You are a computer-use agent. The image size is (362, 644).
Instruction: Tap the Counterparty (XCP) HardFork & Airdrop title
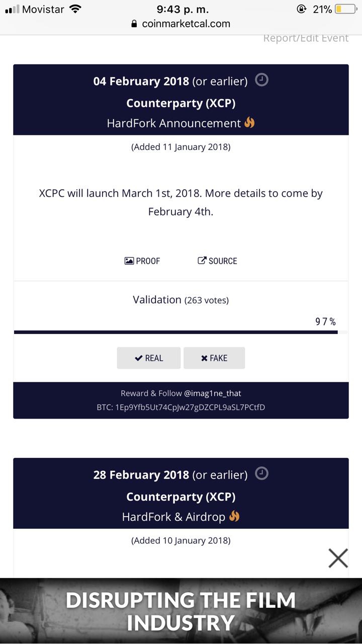181,497
